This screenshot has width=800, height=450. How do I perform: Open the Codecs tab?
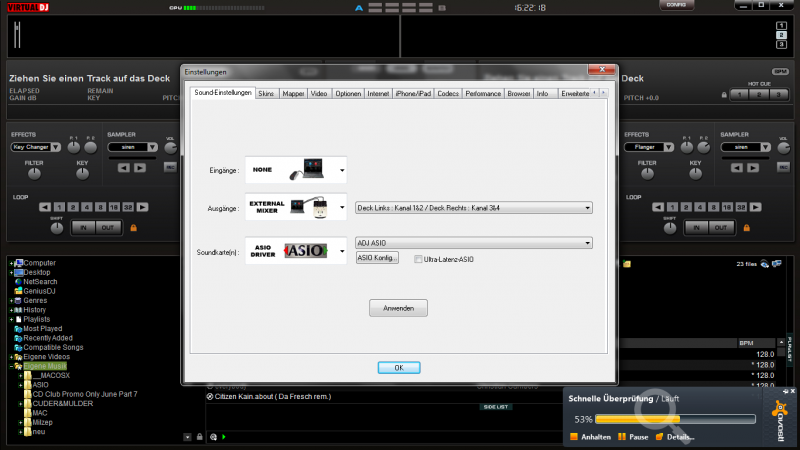click(448, 93)
